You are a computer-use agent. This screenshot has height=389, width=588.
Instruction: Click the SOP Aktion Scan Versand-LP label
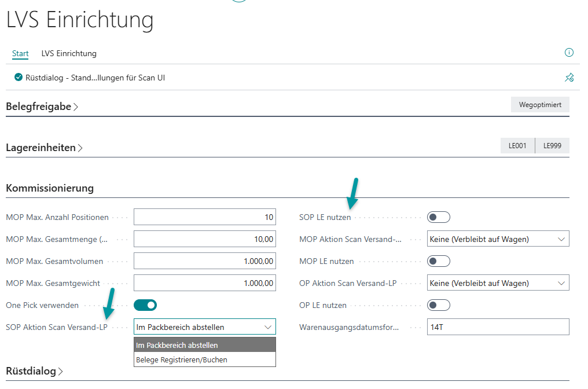click(x=57, y=327)
